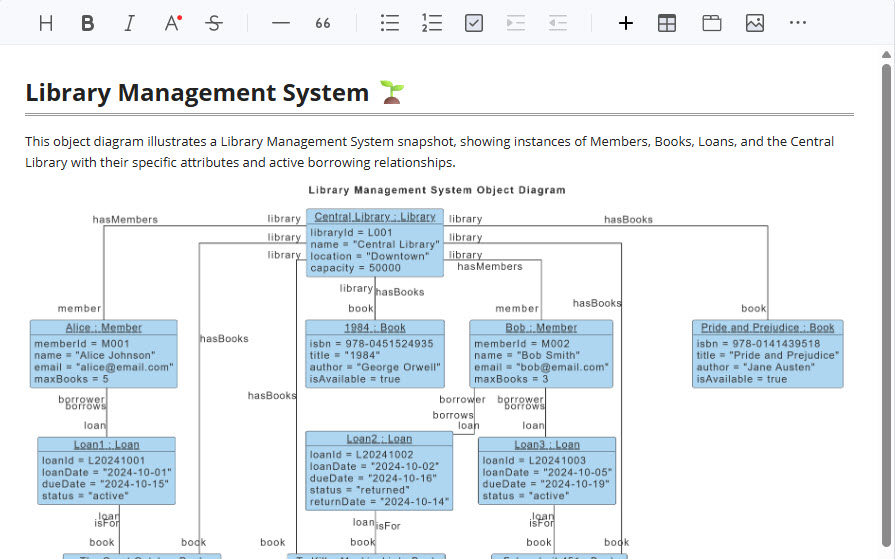Click the diagram title caption

coord(437,190)
